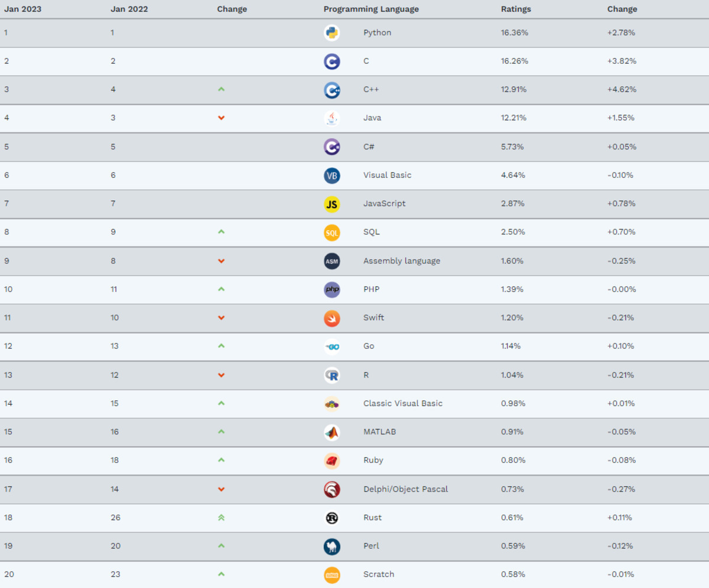
Task: Click the MATLAB logo icon
Action: pyautogui.click(x=332, y=432)
